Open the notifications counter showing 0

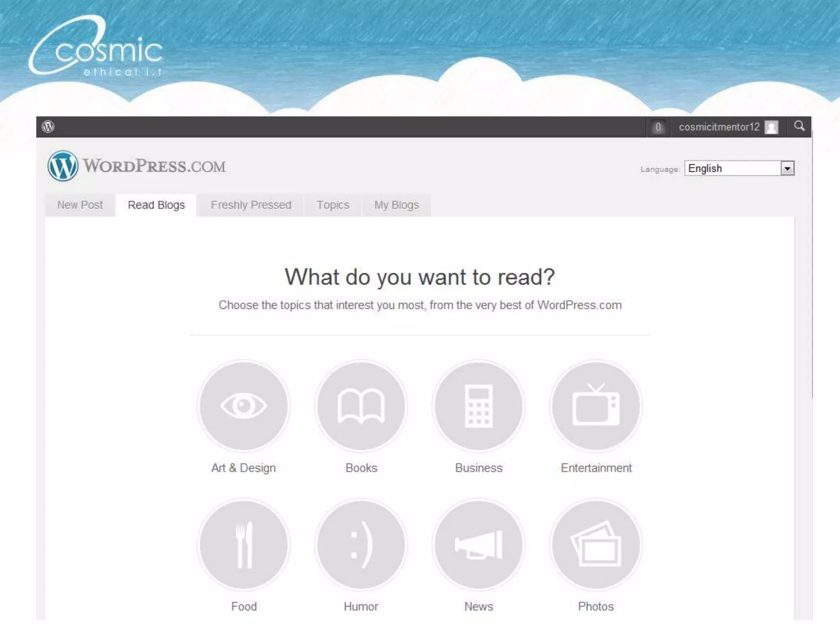(658, 127)
